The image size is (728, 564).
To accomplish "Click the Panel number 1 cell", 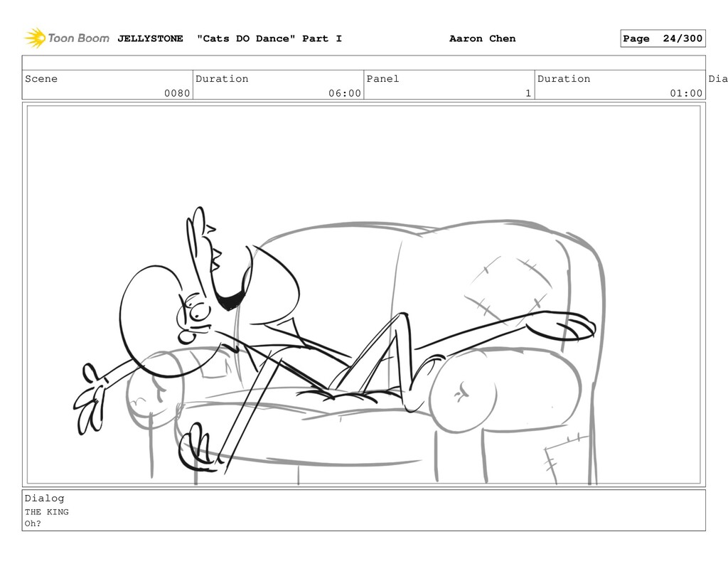I will [x=449, y=85].
